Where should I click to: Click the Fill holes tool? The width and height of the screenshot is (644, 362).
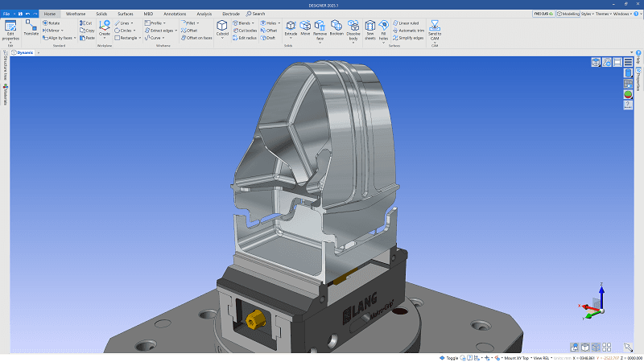pyautogui.click(x=383, y=27)
